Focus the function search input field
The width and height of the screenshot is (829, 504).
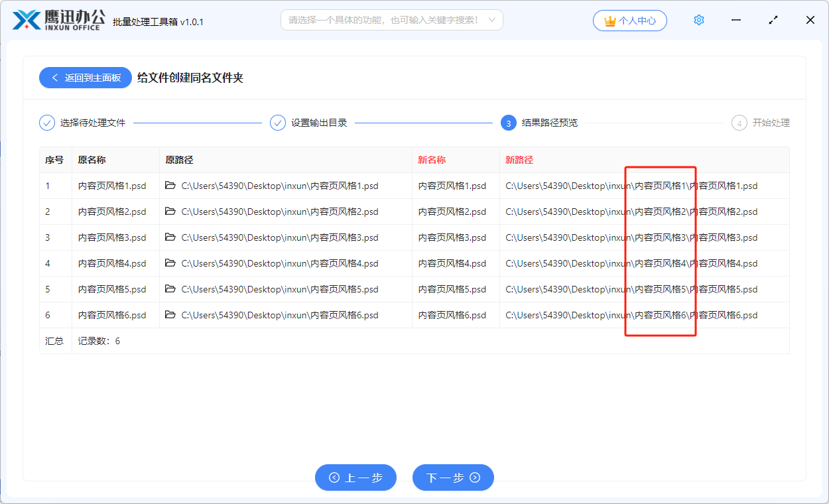coord(392,20)
